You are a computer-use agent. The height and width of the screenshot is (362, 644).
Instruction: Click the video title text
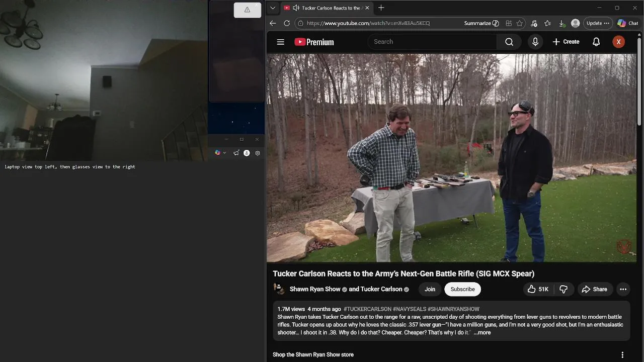point(404,274)
